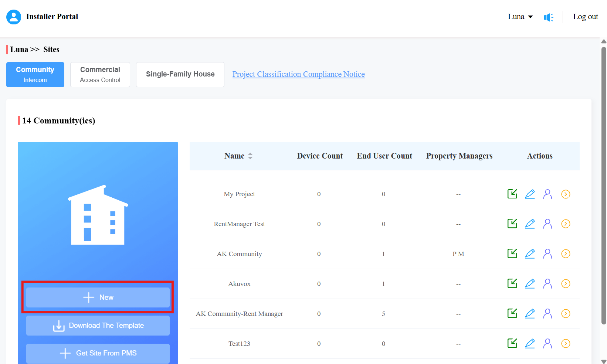Image resolution: width=607 pixels, height=364 pixels.
Task: Open AK Community using arrow icon
Action: point(566,254)
